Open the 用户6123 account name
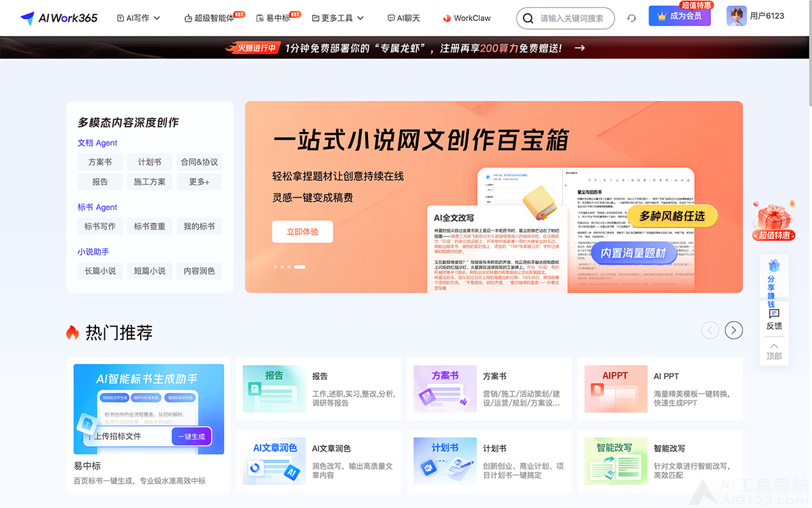This screenshot has width=812, height=508. pos(767,16)
